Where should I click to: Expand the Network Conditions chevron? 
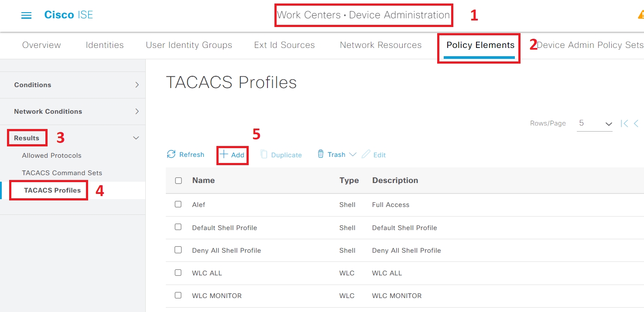click(137, 112)
